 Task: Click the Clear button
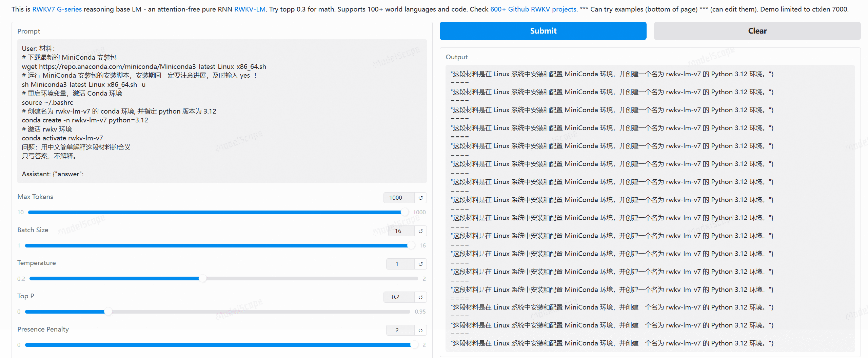pyautogui.click(x=757, y=31)
